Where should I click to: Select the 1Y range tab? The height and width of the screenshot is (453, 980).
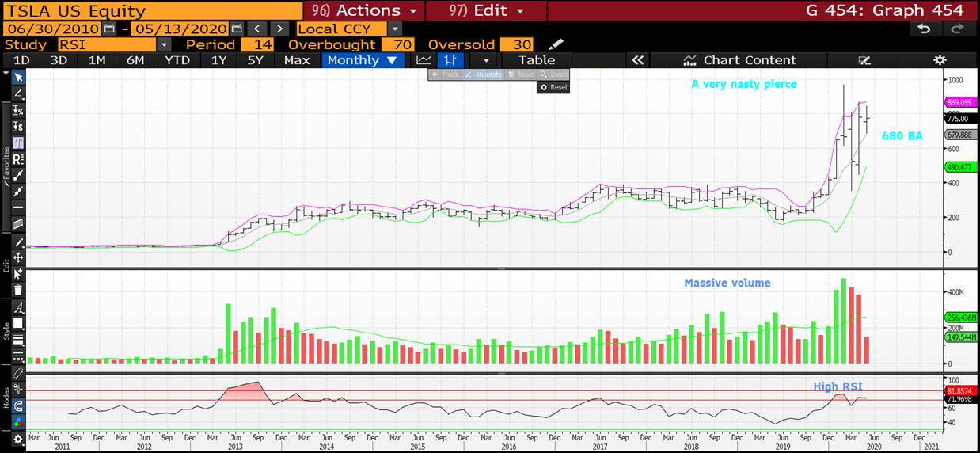[x=218, y=60]
